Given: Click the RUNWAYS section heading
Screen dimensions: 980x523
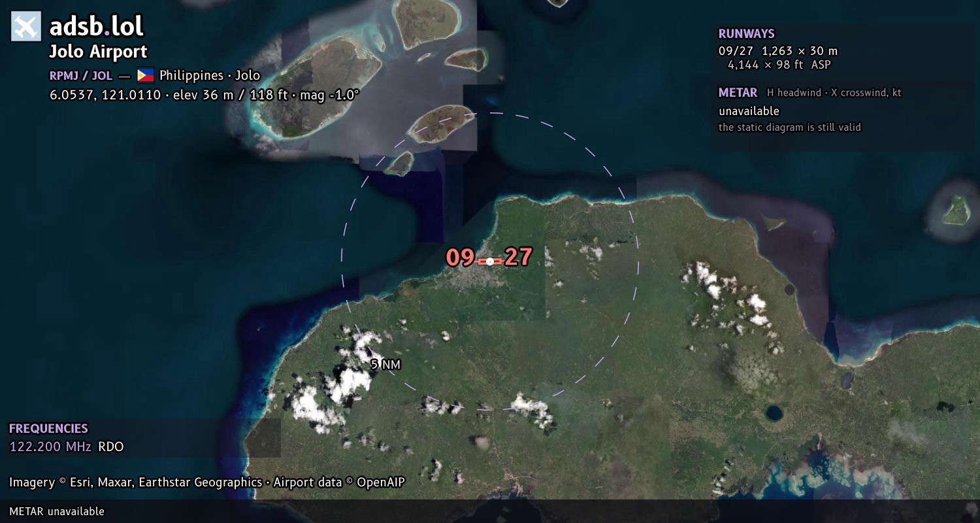Looking at the screenshot, I should (x=746, y=34).
